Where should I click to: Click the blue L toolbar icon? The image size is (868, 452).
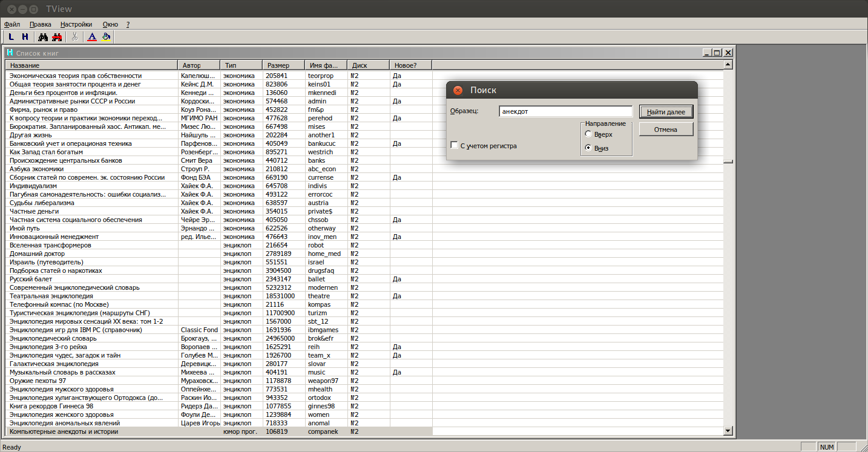click(x=12, y=37)
